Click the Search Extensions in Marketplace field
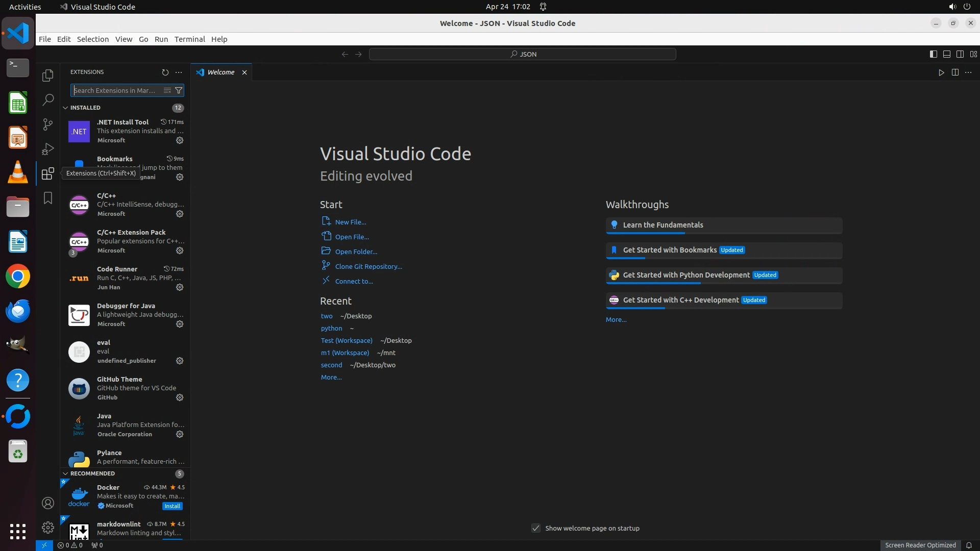 [x=116, y=90]
